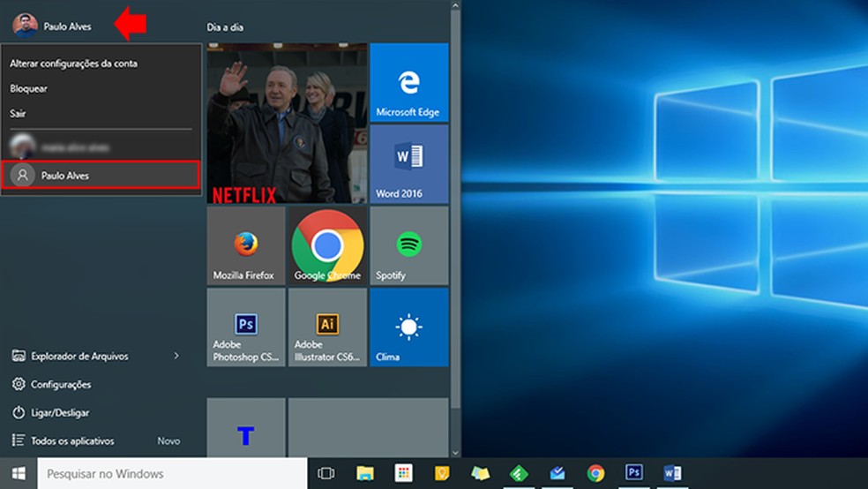This screenshot has height=489, width=868.
Task: Open Chrome from the taskbar
Action: (x=595, y=473)
